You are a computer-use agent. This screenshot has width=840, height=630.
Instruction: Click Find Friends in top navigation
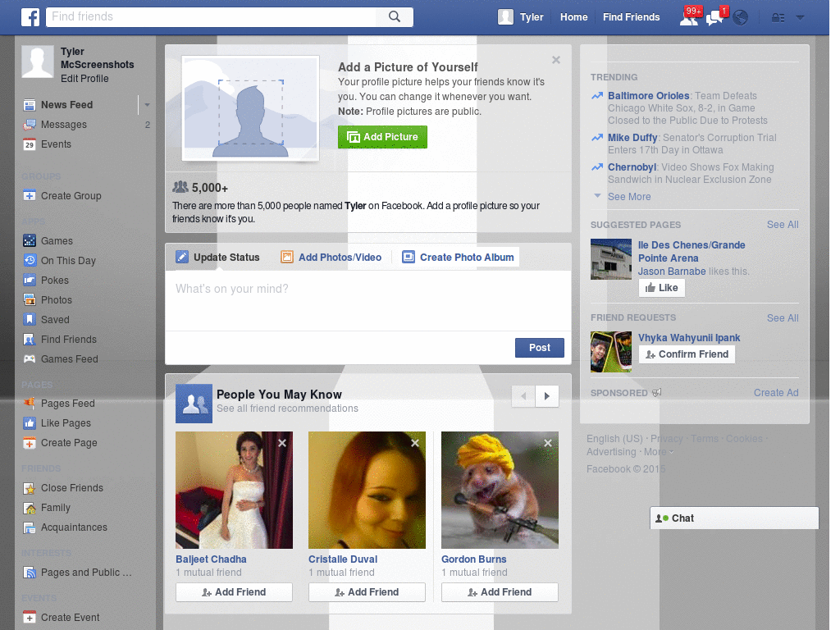point(631,17)
